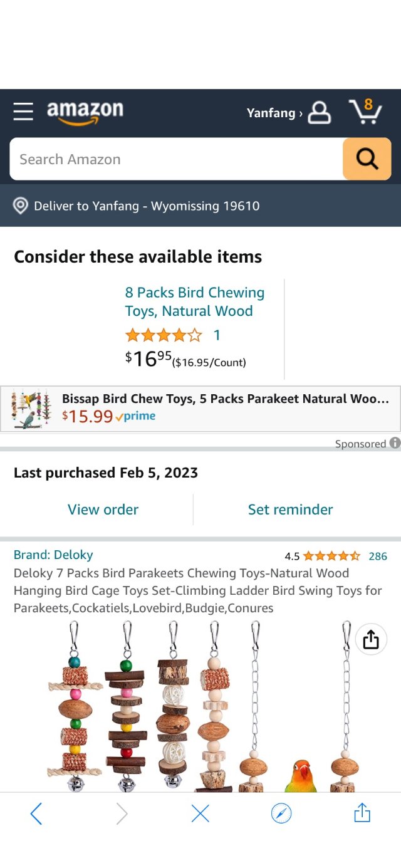The image size is (401, 868).
Task: Open the Amazon hamburger menu
Action: click(23, 112)
